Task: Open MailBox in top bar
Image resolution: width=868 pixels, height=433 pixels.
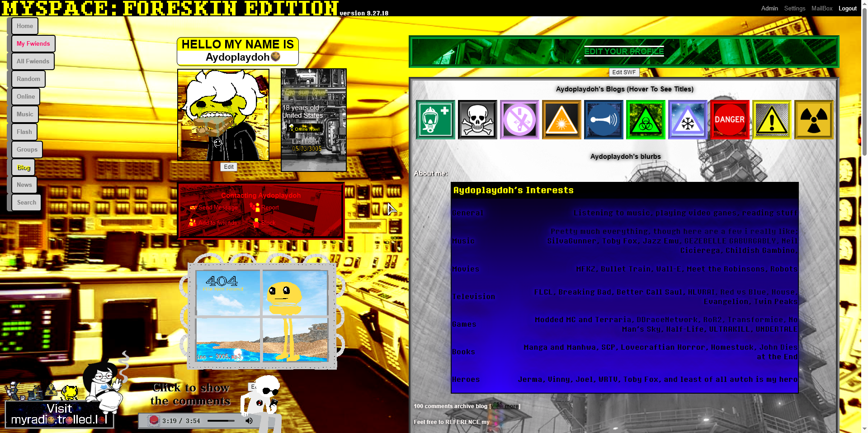Action: pyautogui.click(x=822, y=8)
